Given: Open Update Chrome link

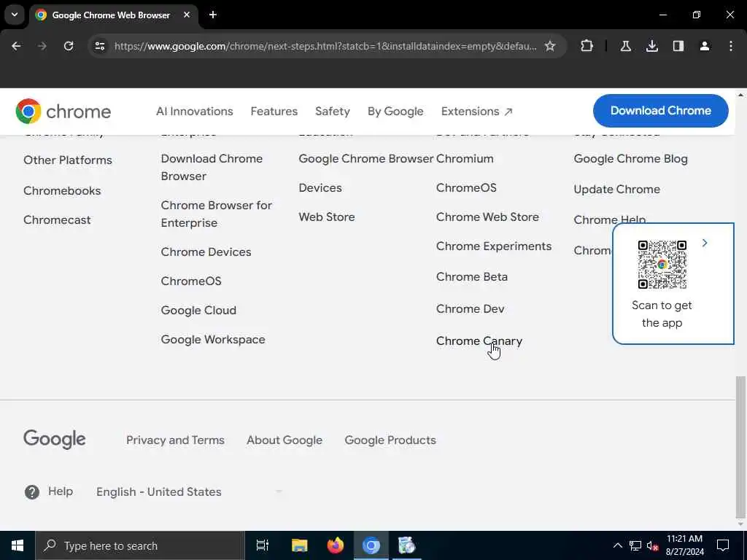Looking at the screenshot, I should coord(616,189).
